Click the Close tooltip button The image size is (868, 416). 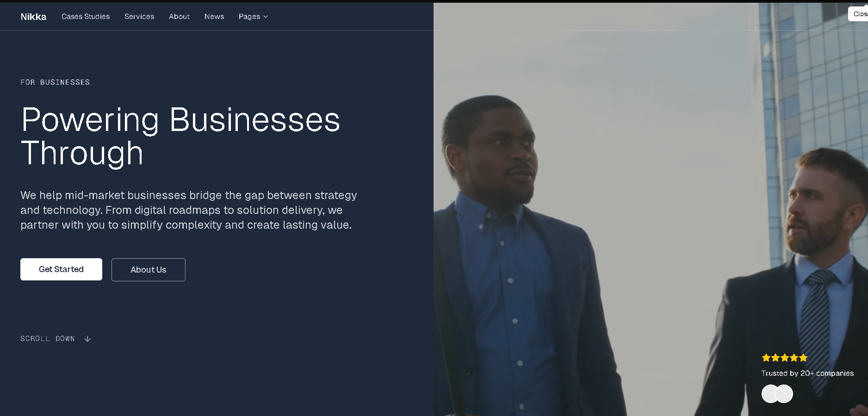click(x=859, y=14)
